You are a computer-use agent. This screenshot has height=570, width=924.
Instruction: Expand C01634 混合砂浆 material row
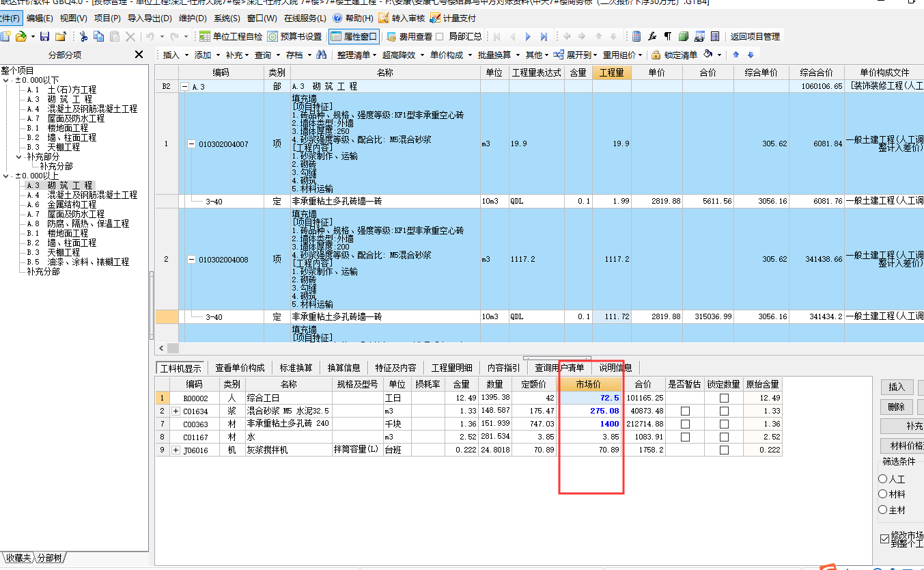pyautogui.click(x=176, y=411)
